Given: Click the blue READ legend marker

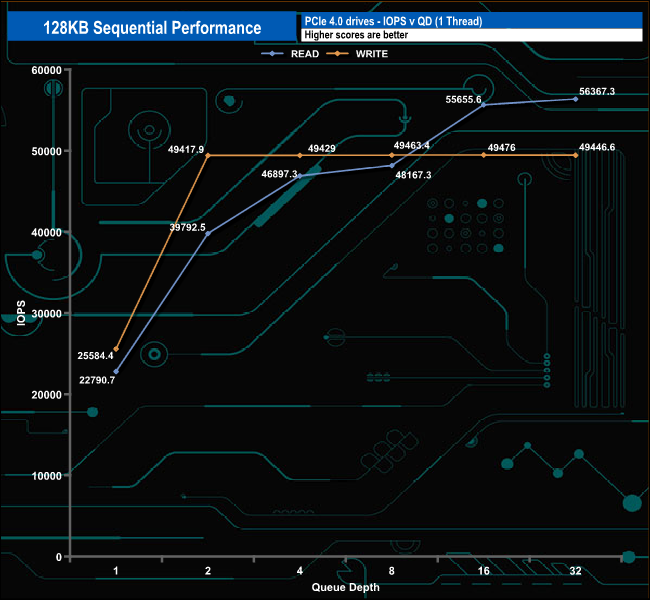Looking at the screenshot, I should tap(272, 54).
